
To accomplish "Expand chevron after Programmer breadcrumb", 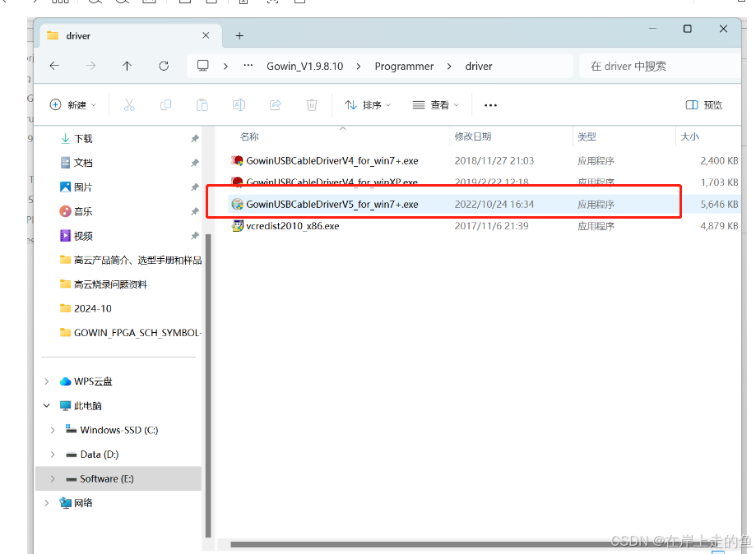I will [449, 66].
